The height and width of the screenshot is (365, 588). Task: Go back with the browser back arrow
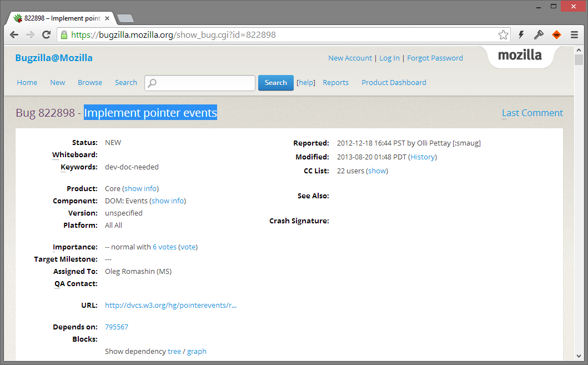point(14,35)
